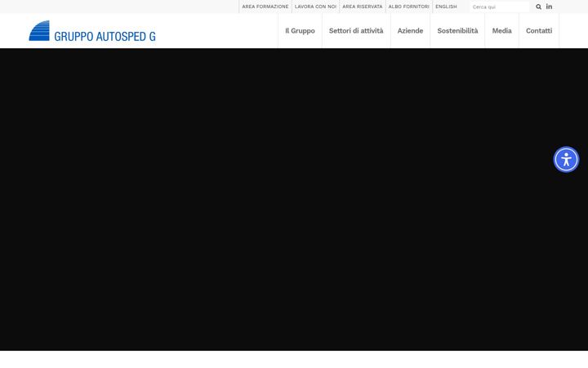Follow the Lavora con noi link

315,7
